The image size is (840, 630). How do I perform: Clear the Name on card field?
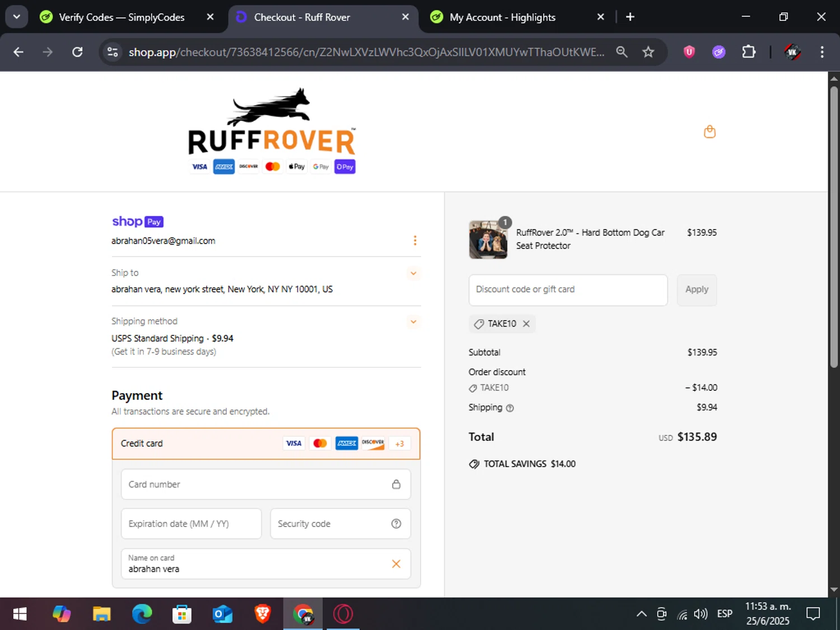pos(396,563)
